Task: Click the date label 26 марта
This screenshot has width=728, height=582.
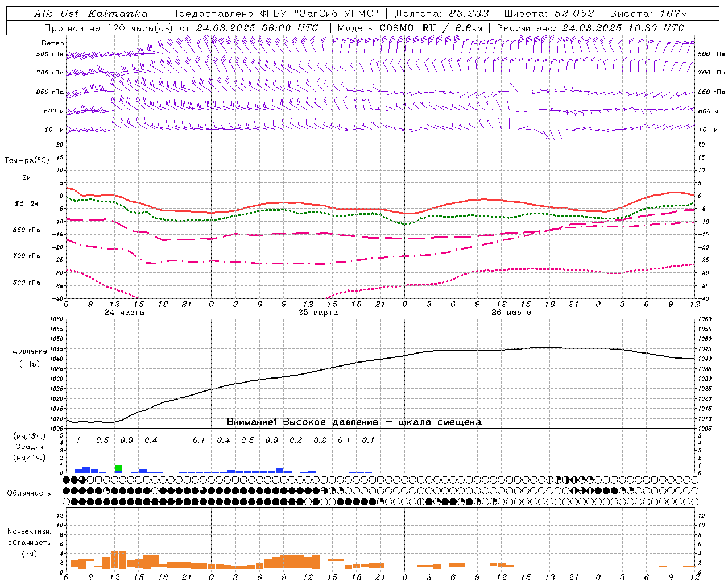Action: [x=511, y=313]
